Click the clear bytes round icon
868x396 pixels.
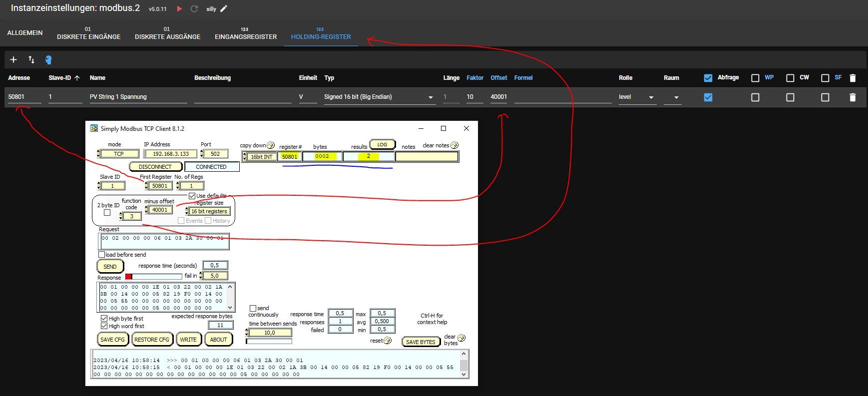pyautogui.click(x=461, y=338)
